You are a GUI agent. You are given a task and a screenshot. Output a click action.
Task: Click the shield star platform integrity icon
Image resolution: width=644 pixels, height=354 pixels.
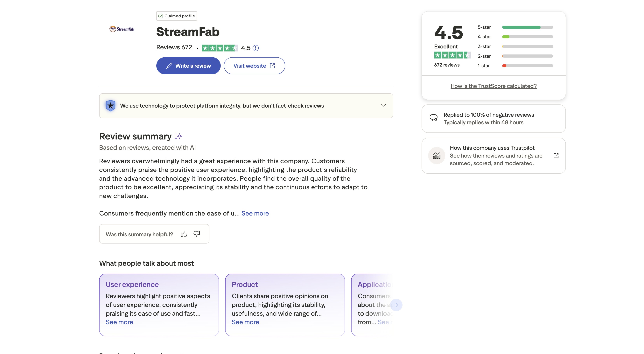click(110, 105)
